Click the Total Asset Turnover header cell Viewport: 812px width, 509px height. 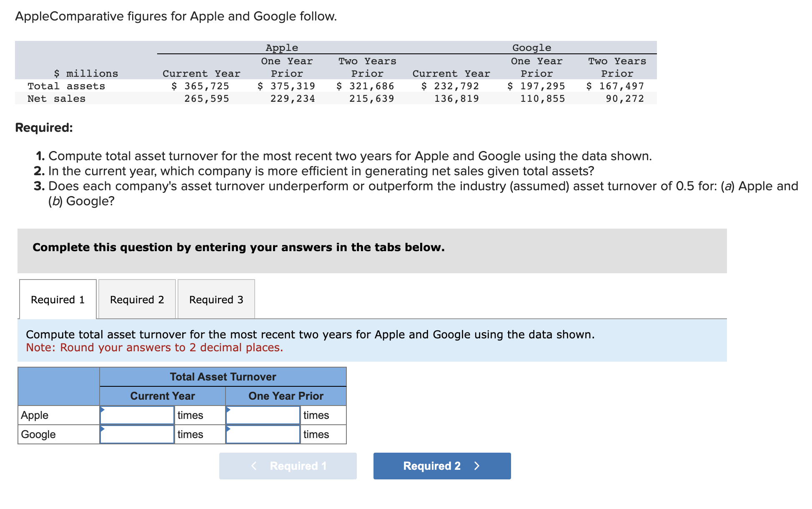point(223,376)
